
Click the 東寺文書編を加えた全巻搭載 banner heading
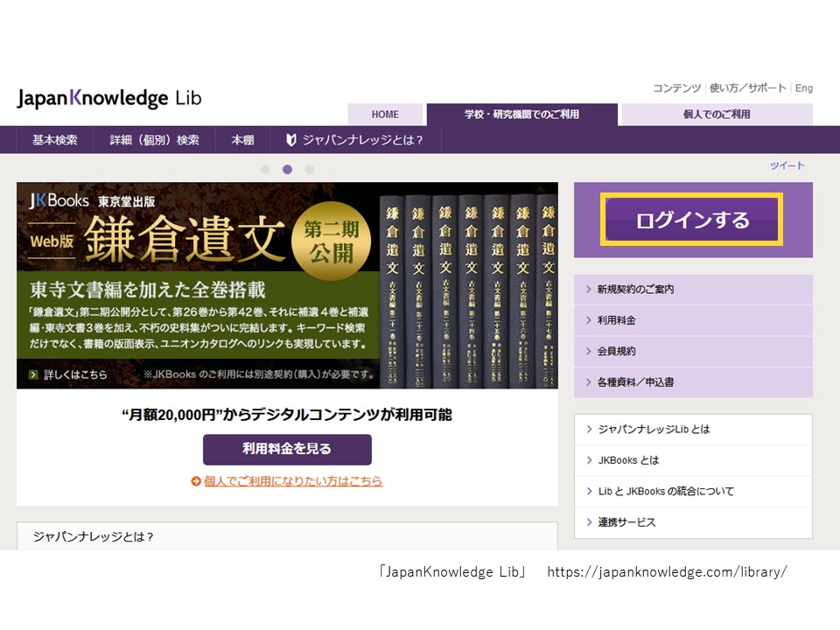pyautogui.click(x=148, y=290)
